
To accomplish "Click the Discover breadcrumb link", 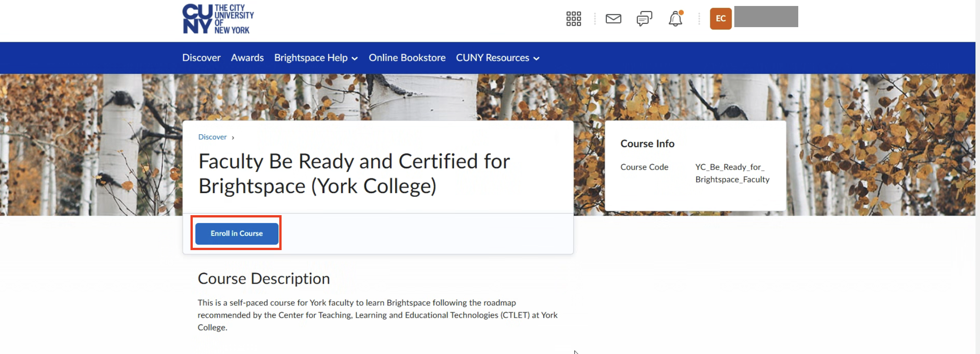I will (212, 137).
